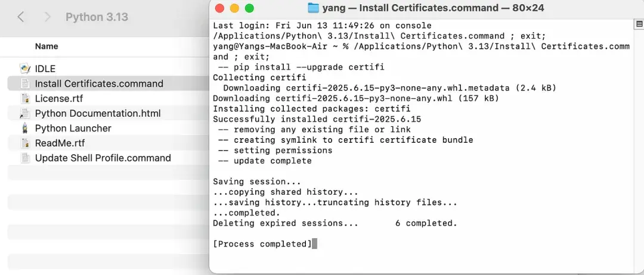
Task: Close the Terminal window with red button
Action: pos(219,8)
